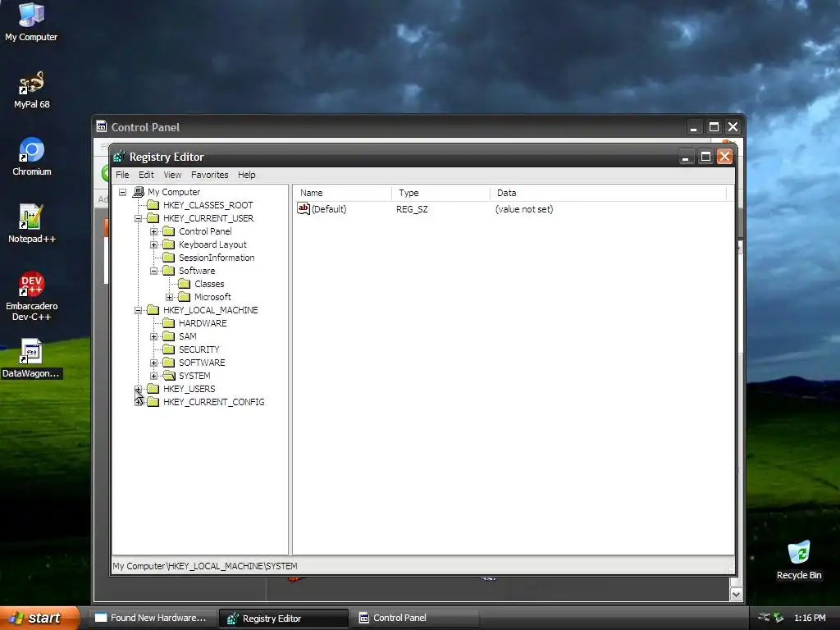Collapse the My Computer root node
840x630 pixels.
tap(123, 192)
